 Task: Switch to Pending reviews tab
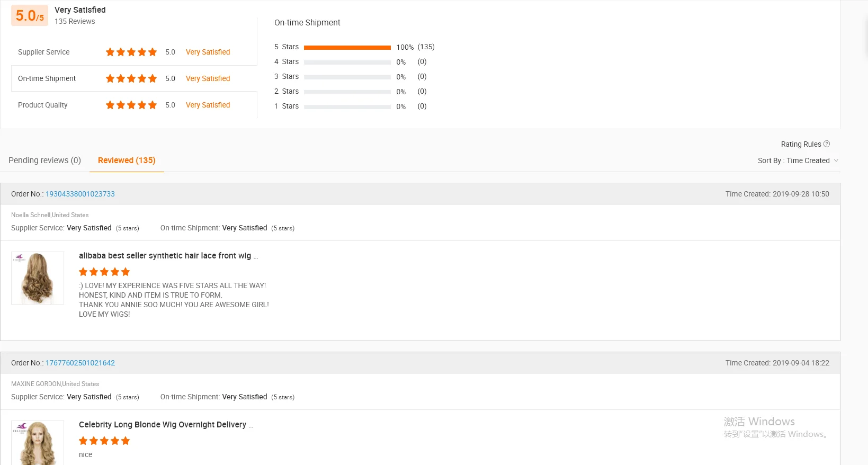(x=44, y=160)
